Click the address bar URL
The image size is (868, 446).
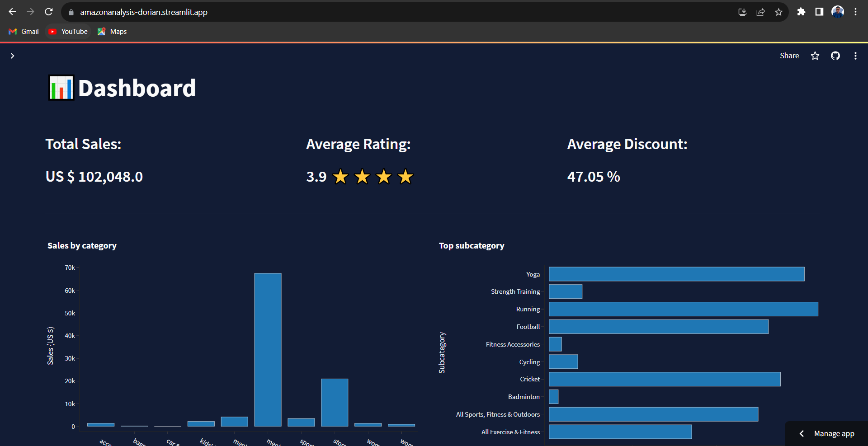click(144, 12)
